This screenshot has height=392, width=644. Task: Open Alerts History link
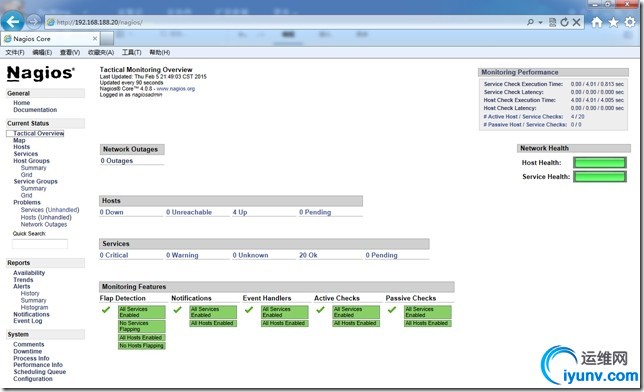(x=30, y=293)
